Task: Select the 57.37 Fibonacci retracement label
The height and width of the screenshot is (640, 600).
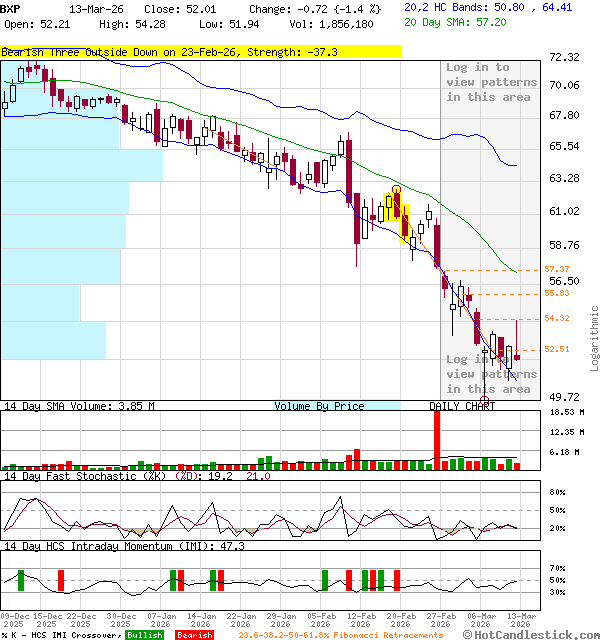Action: (x=557, y=270)
